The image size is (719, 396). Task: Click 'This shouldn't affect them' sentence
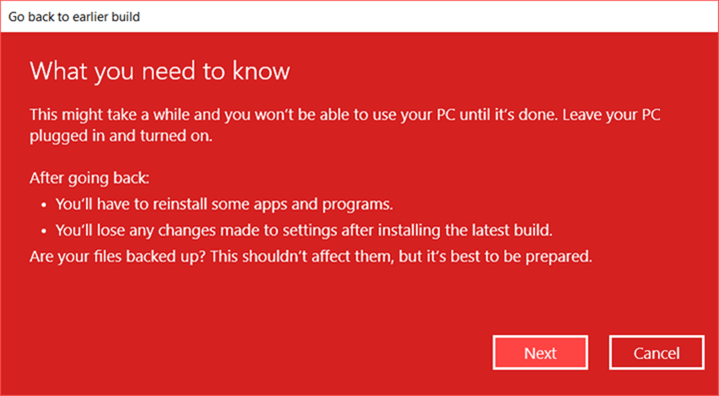(319, 256)
